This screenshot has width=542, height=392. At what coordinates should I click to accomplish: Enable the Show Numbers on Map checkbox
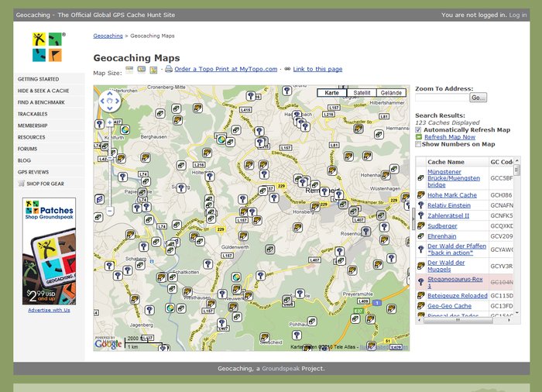point(418,144)
